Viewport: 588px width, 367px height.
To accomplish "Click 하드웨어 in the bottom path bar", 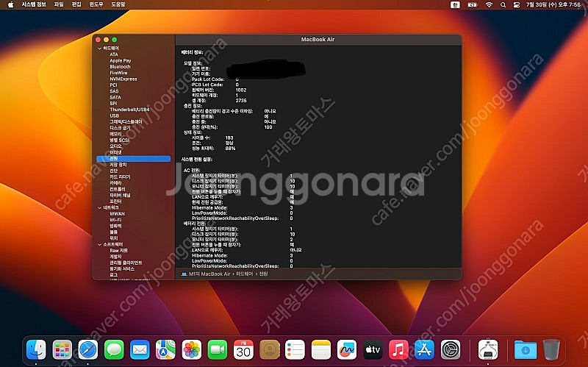I will click(245, 274).
